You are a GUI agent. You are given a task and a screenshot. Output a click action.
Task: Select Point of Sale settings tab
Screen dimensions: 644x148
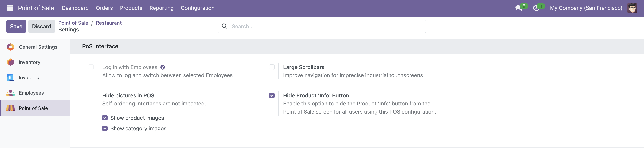click(35, 108)
